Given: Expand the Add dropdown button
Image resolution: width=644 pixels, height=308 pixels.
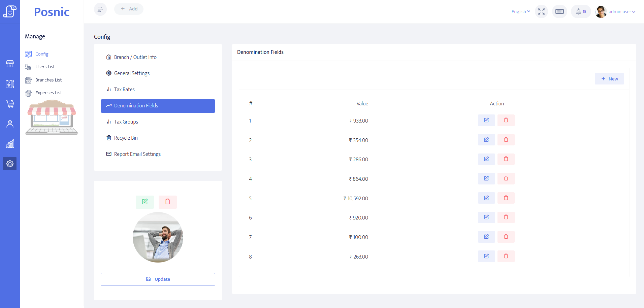Looking at the screenshot, I should [129, 9].
